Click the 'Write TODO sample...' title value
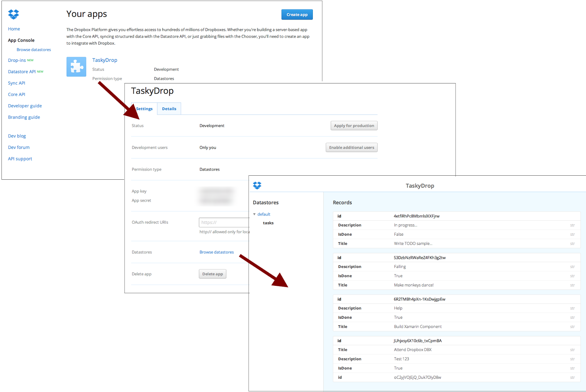 pos(413,243)
